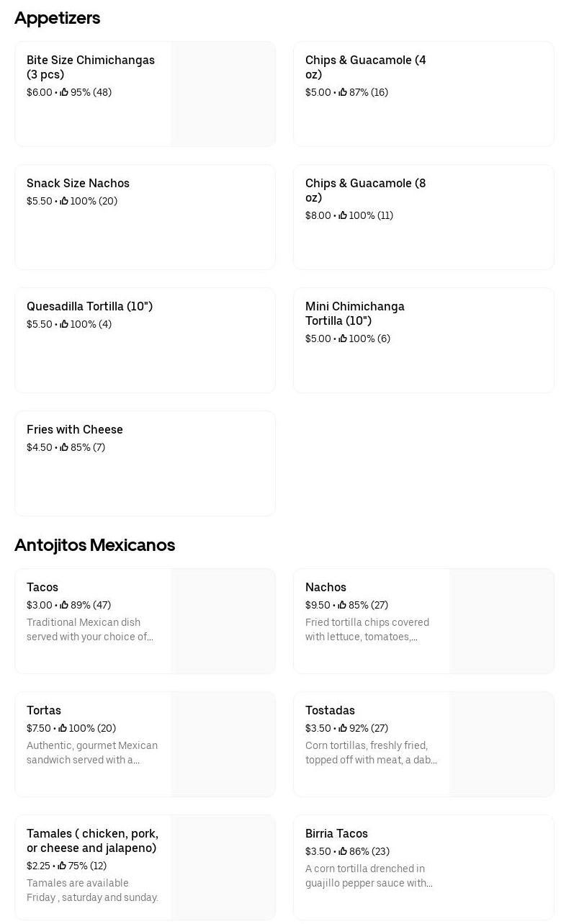Open the Tacos item image
This screenshot has width=579, height=924.
[223, 622]
